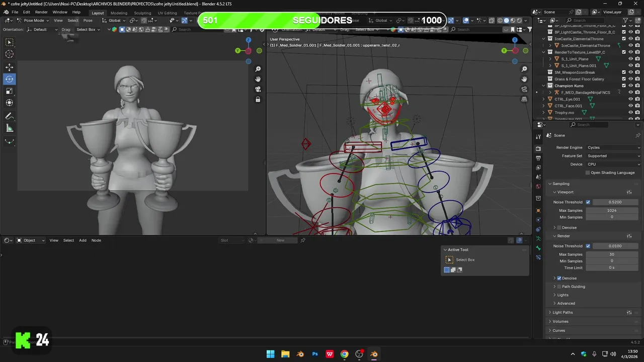This screenshot has height=362, width=644.
Task: Select the Select Box tool in left viewport toolbar
Action: 10,43
